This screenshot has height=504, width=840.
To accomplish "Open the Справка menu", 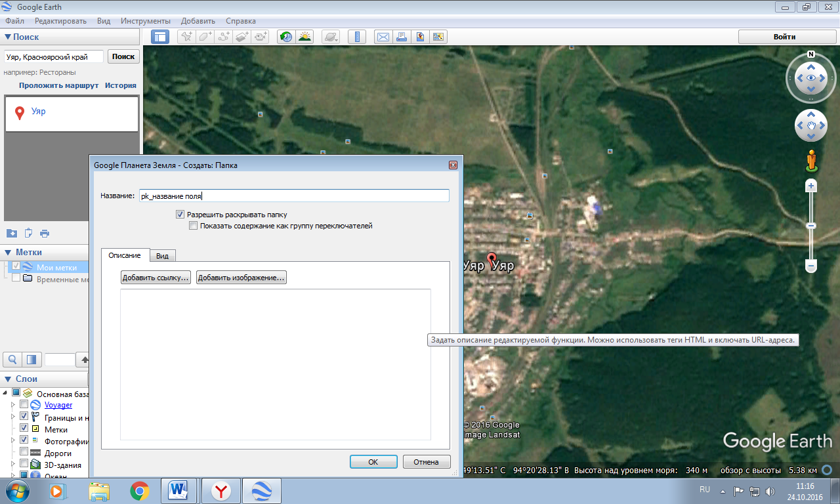I will coord(241,21).
